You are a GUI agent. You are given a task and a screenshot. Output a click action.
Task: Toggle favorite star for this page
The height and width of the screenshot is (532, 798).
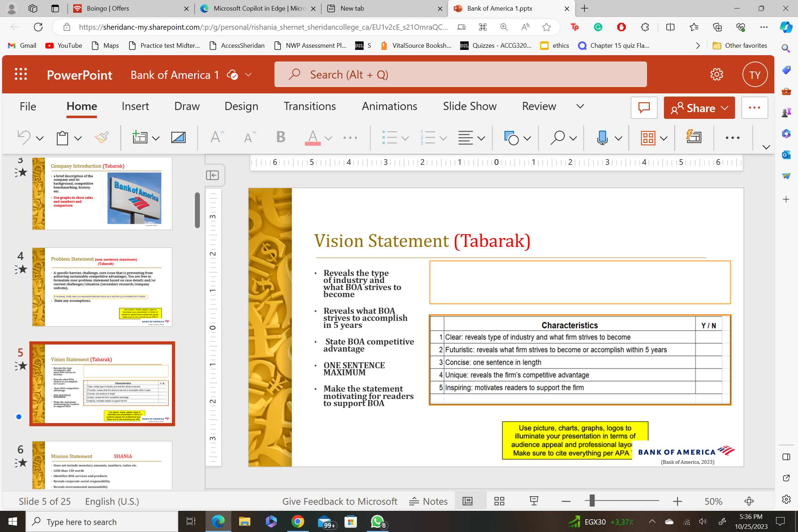click(547, 27)
